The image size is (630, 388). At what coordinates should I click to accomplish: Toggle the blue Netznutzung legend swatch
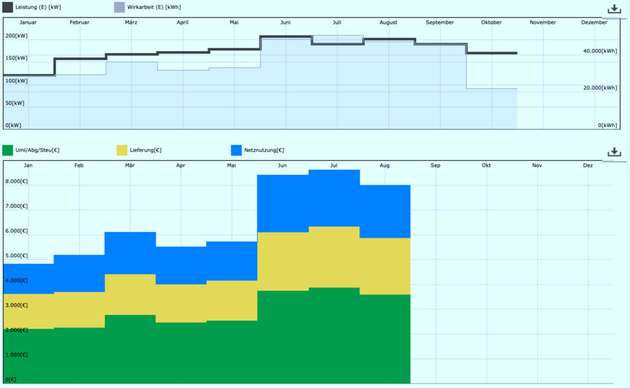(236, 150)
